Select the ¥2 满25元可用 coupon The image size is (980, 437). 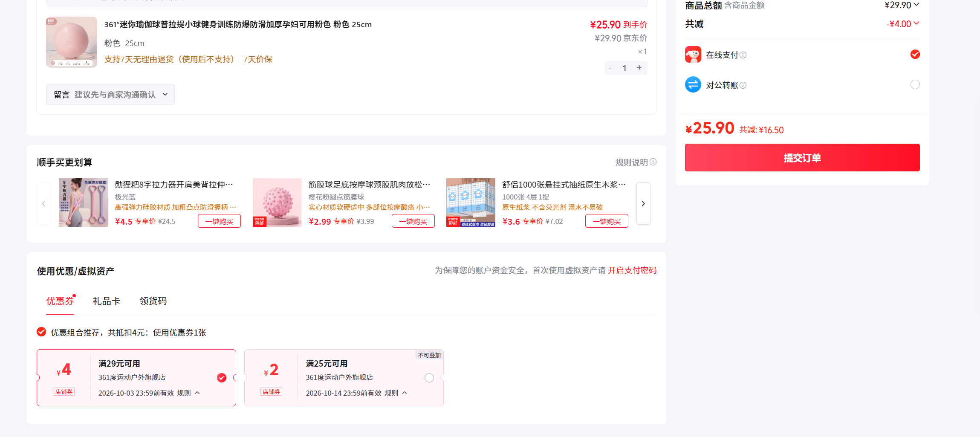(x=429, y=378)
